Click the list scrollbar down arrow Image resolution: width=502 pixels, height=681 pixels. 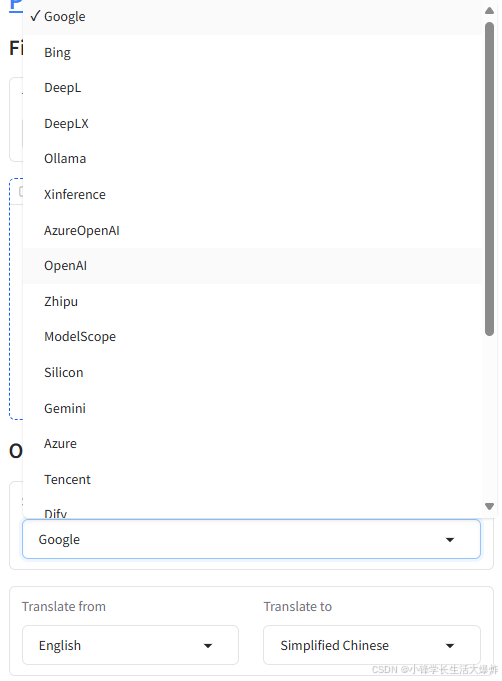[489, 506]
